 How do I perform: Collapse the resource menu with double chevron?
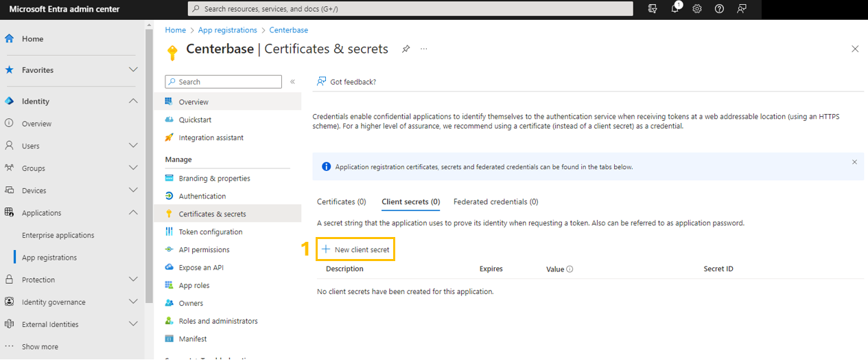292,81
